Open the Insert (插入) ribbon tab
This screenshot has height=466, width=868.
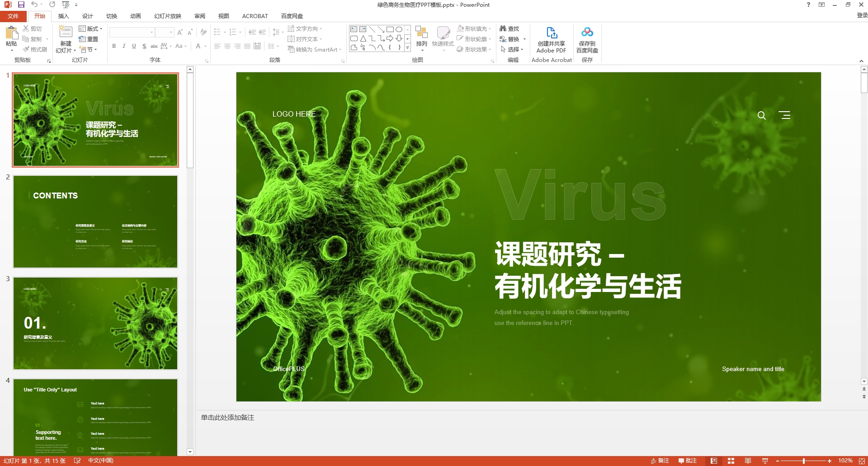(63, 16)
